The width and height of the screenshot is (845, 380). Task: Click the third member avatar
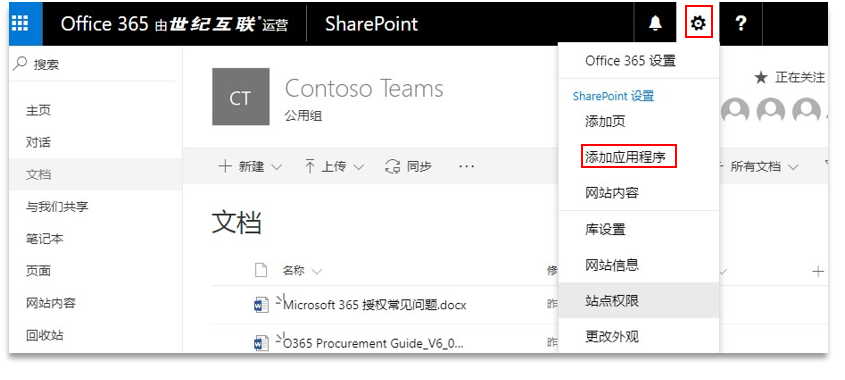pos(806,111)
